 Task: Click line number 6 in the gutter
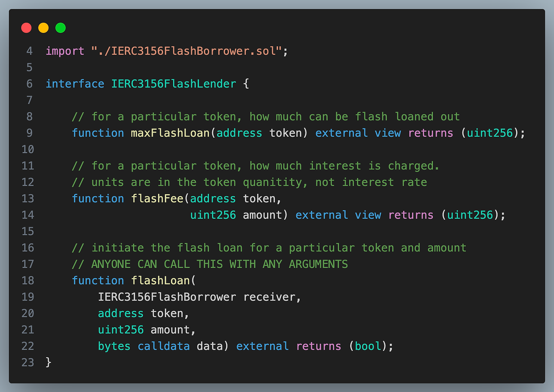click(29, 84)
